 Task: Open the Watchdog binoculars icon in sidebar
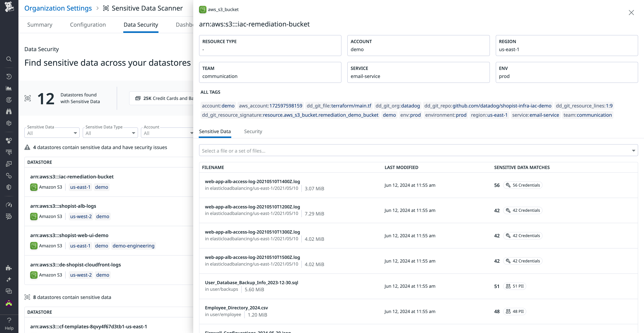[9, 112]
